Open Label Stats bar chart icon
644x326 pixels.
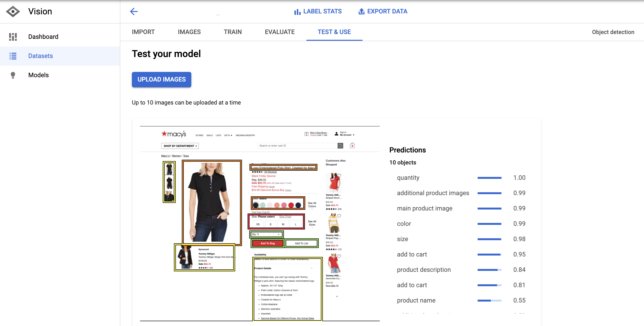click(x=297, y=12)
